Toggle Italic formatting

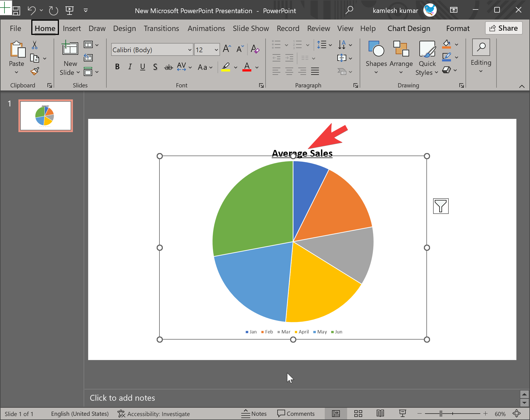coord(130,67)
